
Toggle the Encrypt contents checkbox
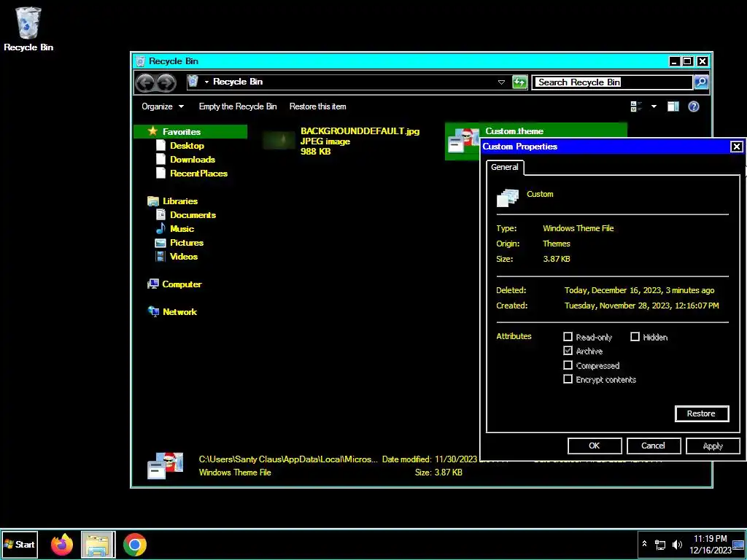[x=568, y=379]
